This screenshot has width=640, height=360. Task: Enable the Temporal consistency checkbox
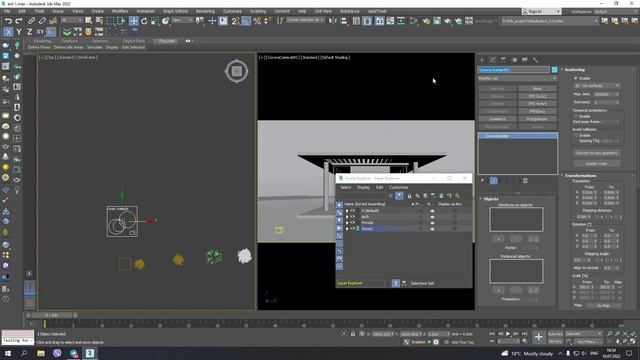pos(576,116)
